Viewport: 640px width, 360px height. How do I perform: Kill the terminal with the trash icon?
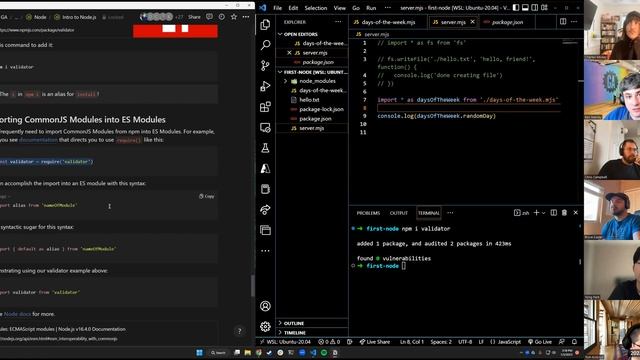[x=564, y=213]
